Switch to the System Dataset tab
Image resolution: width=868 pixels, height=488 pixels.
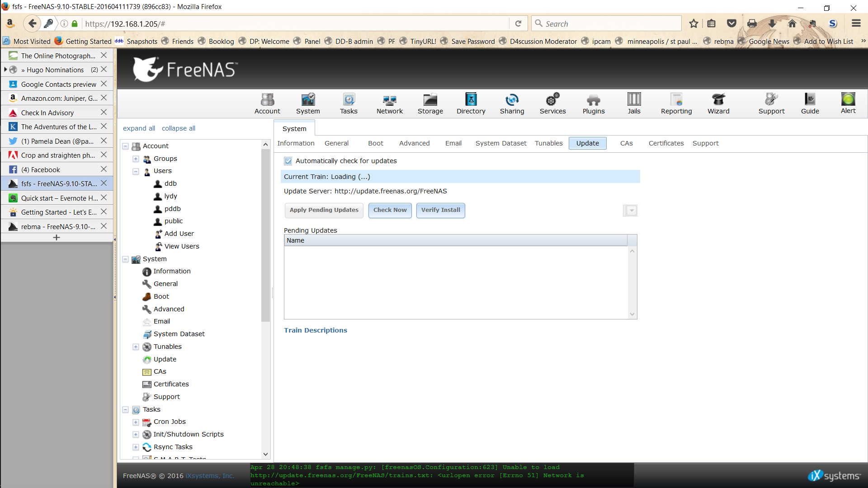[x=500, y=143]
